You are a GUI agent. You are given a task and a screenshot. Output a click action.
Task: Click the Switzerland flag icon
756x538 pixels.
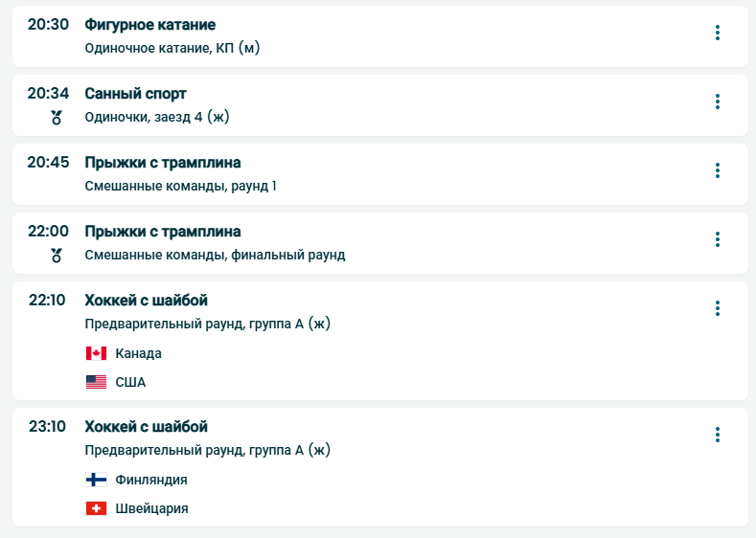96,508
